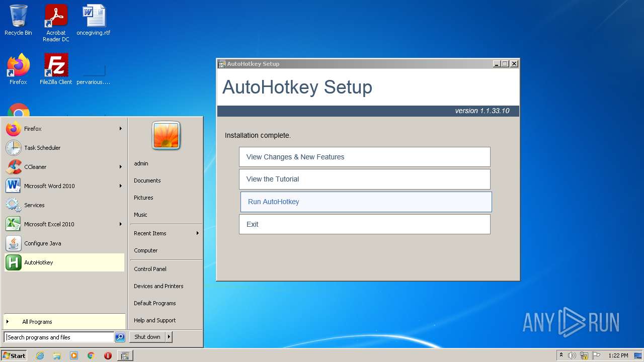
Task: Open Music from the Start menu
Action: click(166, 215)
